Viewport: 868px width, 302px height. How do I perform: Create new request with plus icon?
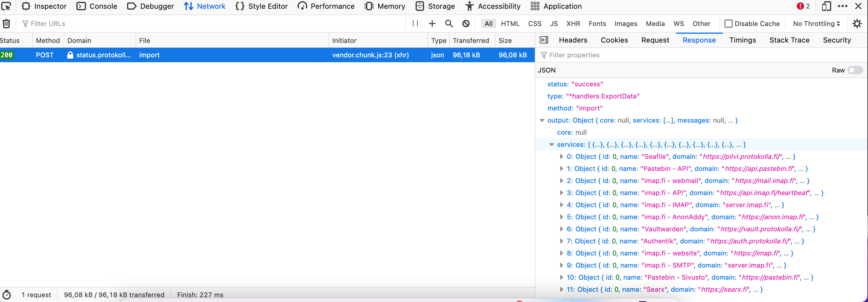[432, 23]
